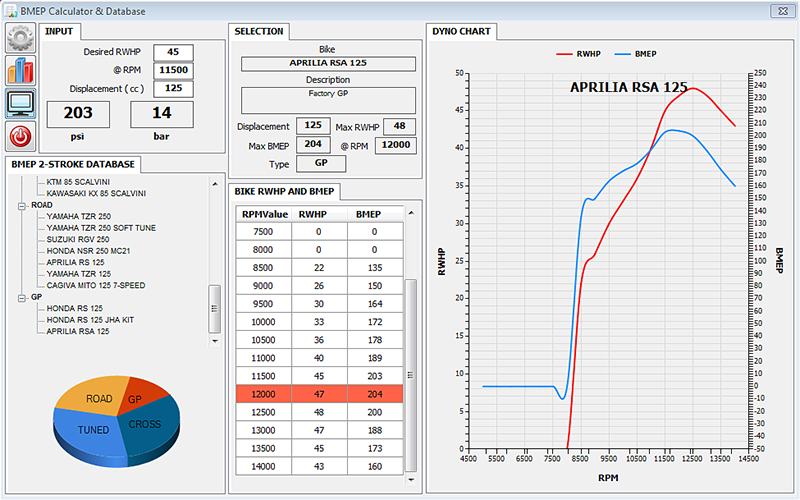Screen dimensions: 800x500
Task: Click the Type field showing GP
Action: tap(321, 163)
